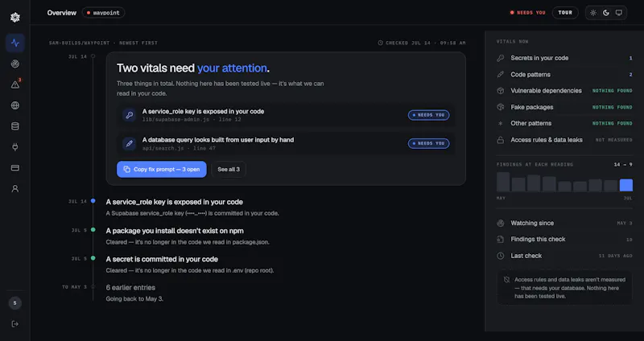Image resolution: width=644 pixels, height=341 pixels.
Task: Click the See all 3 button
Action: (x=229, y=170)
